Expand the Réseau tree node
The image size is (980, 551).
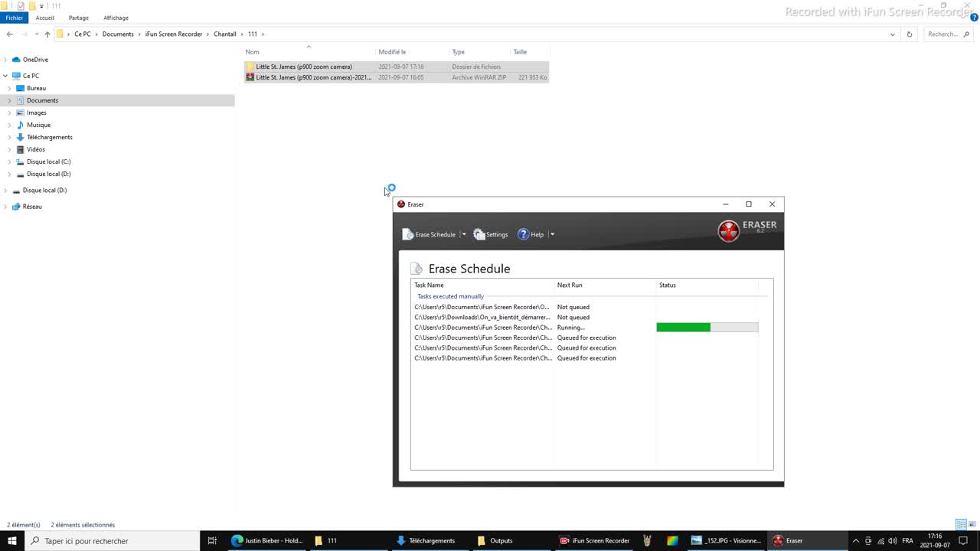5,207
